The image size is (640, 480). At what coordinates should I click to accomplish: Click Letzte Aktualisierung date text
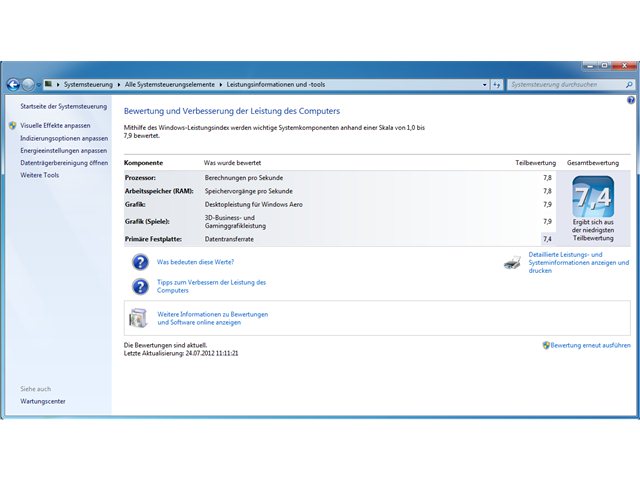point(181,353)
